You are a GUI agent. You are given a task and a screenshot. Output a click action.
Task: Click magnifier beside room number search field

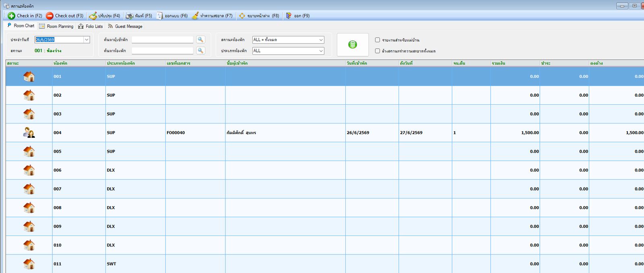200,51
